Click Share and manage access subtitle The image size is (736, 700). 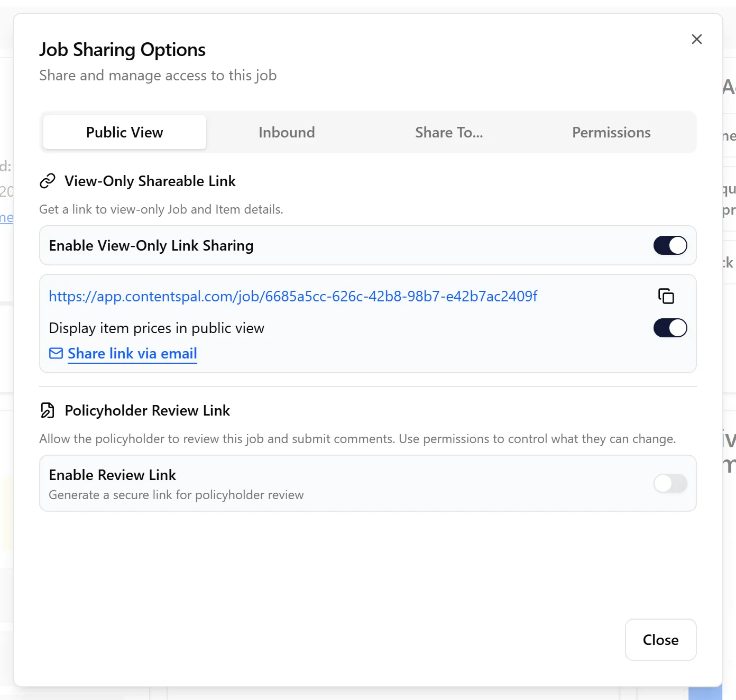tap(158, 76)
